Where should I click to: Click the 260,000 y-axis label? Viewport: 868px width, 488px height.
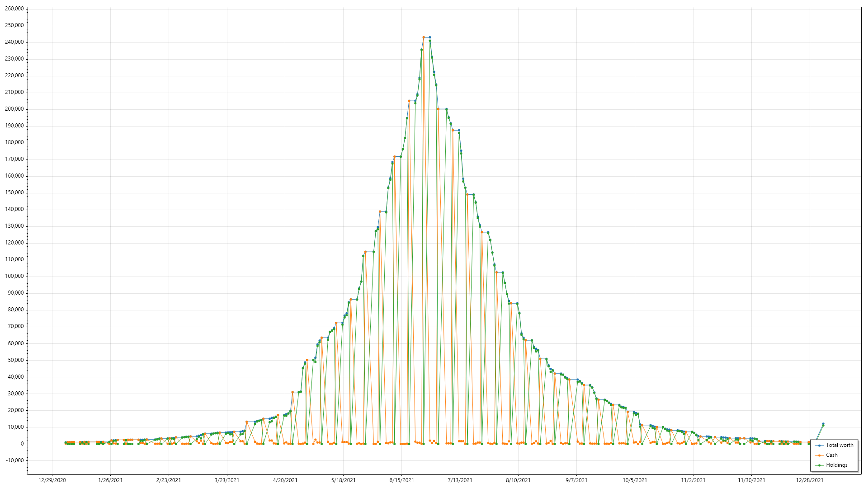14,9
